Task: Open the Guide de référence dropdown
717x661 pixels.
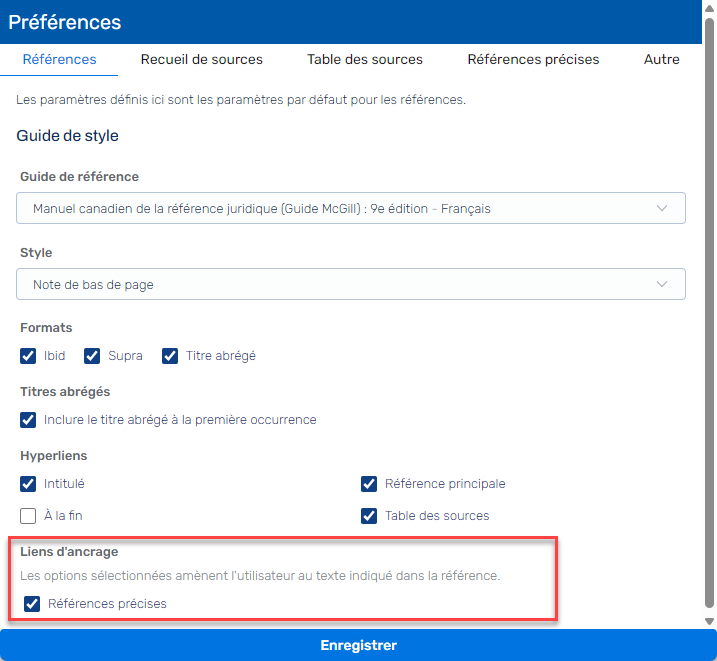Action: 351,208
